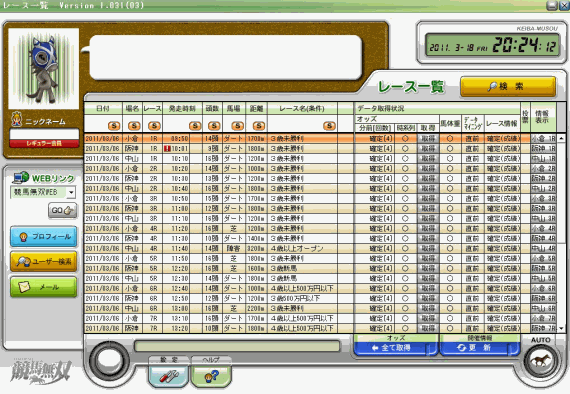The image size is (570, 394).
Task: Click the WEBリンク computer globe icon
Action: [21, 177]
